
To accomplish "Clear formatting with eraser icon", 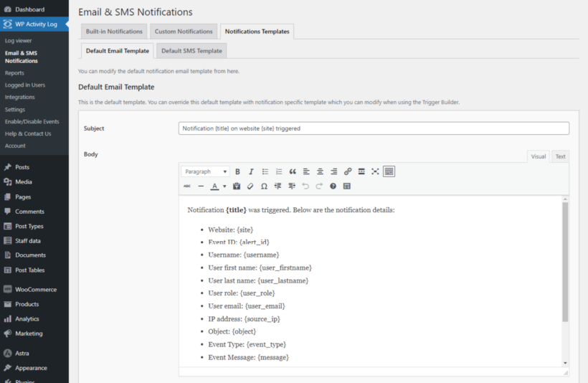I will click(x=250, y=186).
